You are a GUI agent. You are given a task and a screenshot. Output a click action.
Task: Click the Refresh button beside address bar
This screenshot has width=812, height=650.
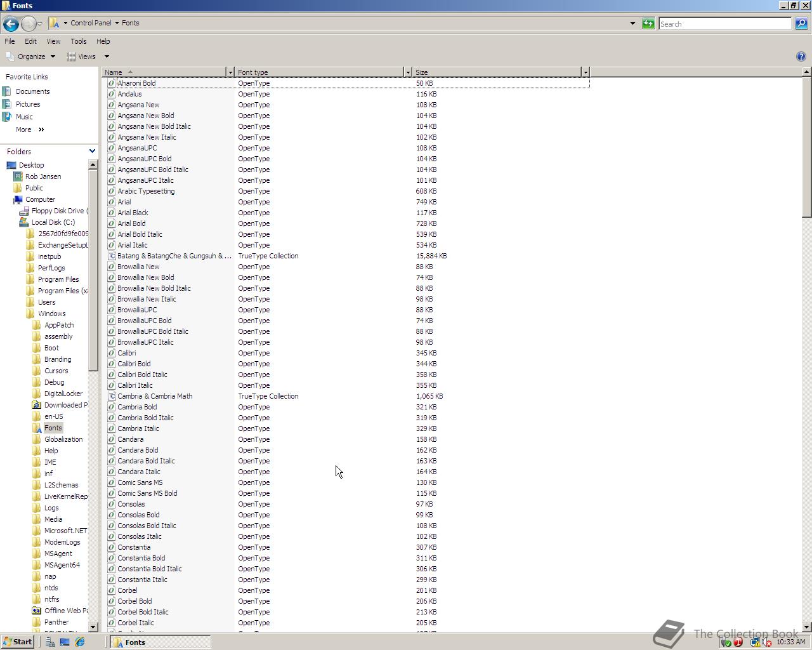point(648,23)
